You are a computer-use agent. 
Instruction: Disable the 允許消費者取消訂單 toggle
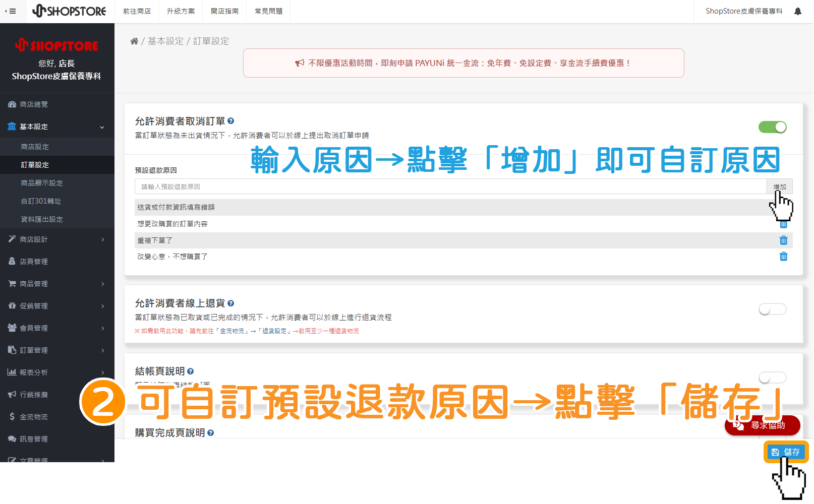pos(772,127)
